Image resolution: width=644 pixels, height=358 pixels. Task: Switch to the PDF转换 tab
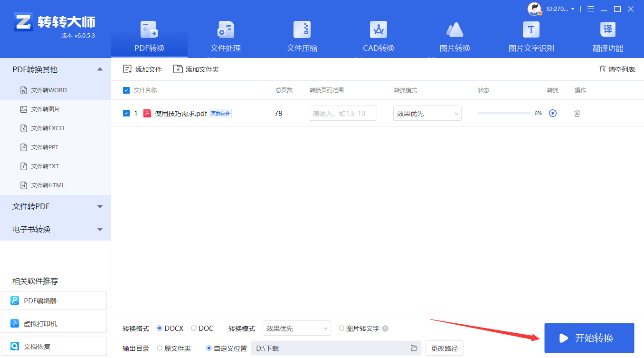pyautogui.click(x=149, y=36)
